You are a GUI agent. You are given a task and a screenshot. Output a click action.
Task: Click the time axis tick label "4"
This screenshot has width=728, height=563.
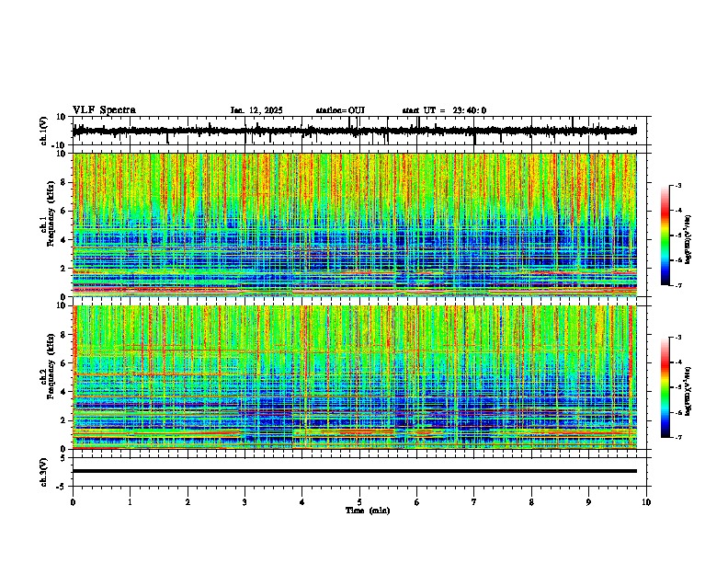(x=302, y=502)
